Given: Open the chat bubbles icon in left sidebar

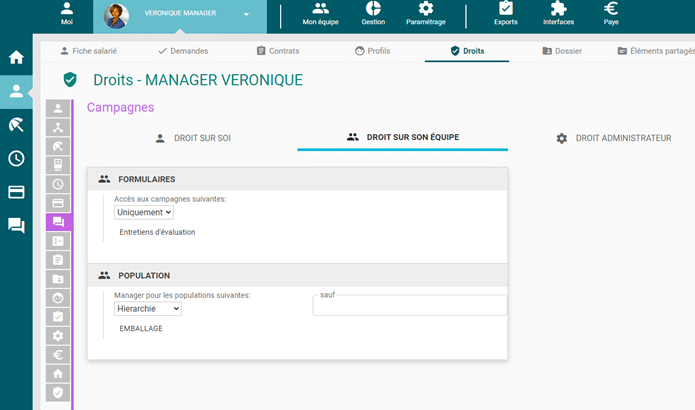Looking at the screenshot, I should 16,226.
